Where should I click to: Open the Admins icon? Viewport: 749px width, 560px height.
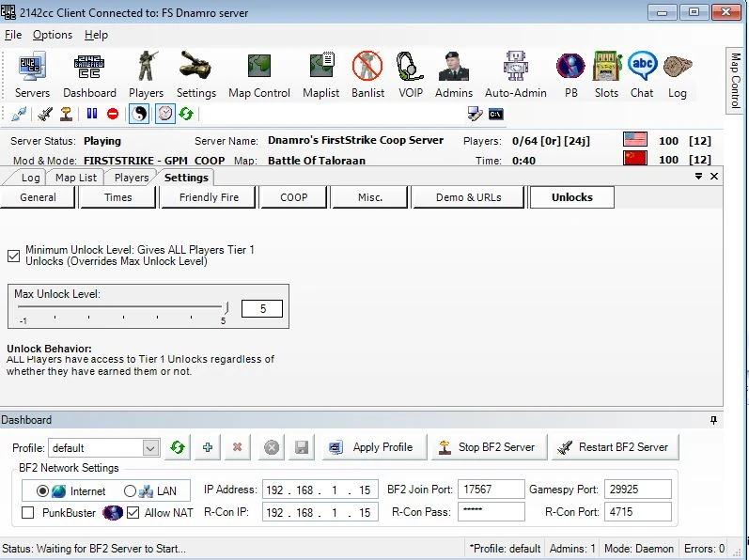(x=453, y=75)
